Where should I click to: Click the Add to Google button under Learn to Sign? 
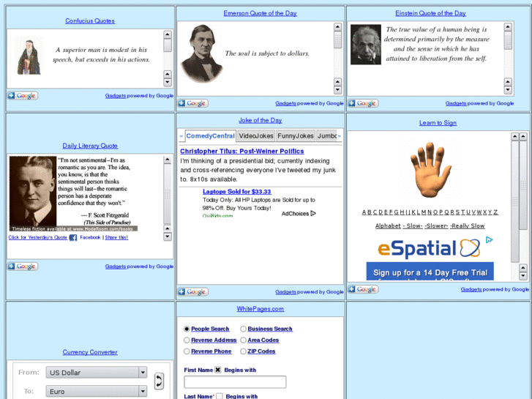363,289
